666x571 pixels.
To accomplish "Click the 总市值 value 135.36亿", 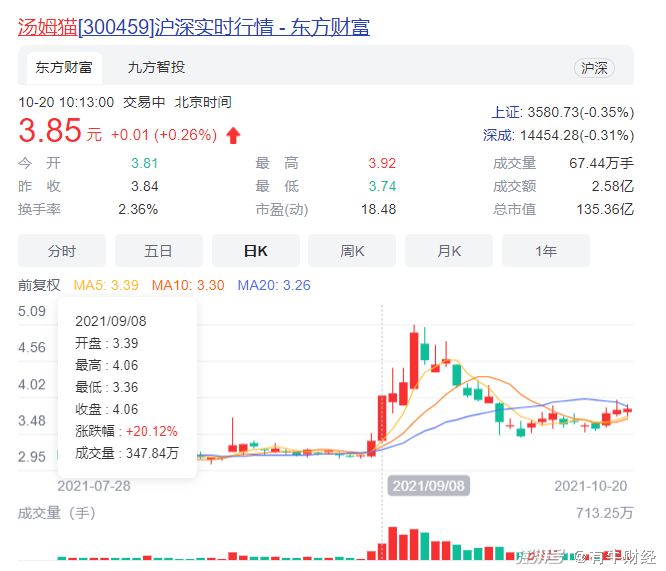I will click(x=605, y=209).
